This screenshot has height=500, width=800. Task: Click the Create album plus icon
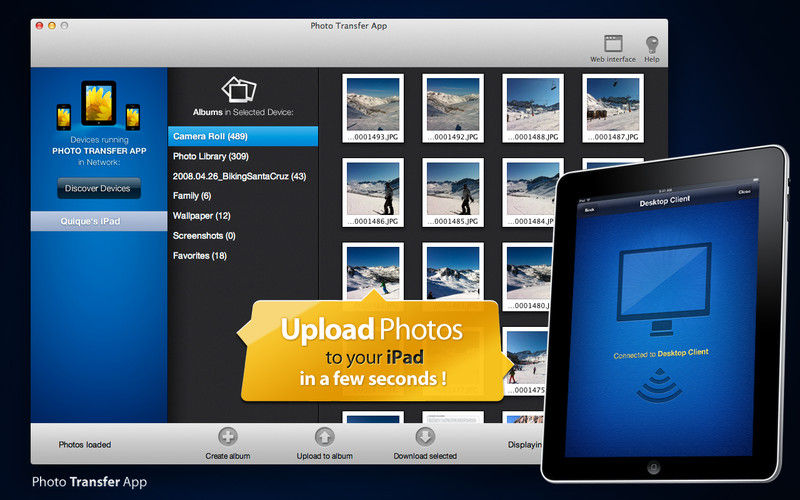(x=228, y=437)
